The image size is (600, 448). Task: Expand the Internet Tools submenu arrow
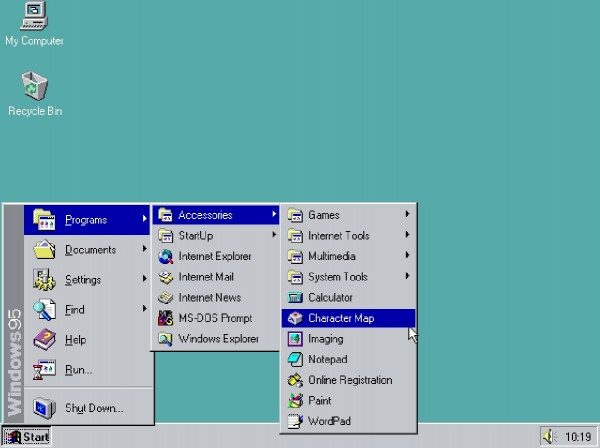coord(408,235)
